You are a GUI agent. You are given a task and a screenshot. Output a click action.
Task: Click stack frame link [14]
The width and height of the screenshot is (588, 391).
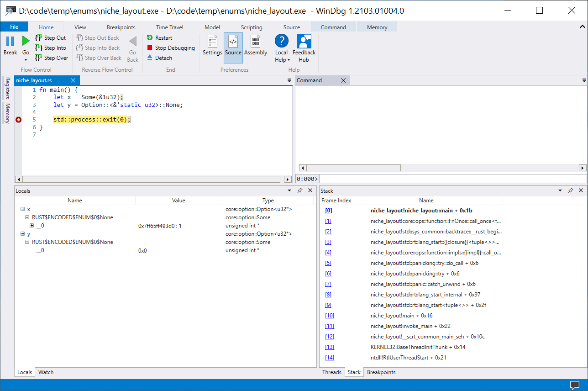click(330, 358)
